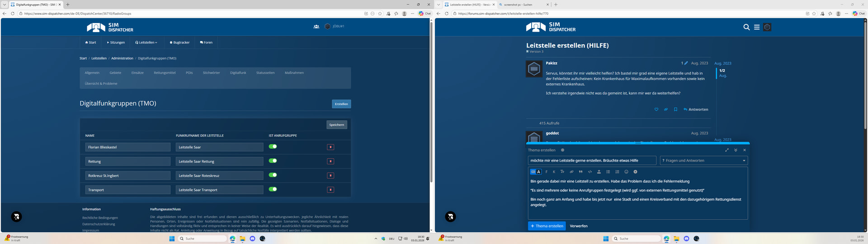Viewport: 868px width, 244px height.
Task: Turn off call group for Transport
Action: [x=273, y=189]
